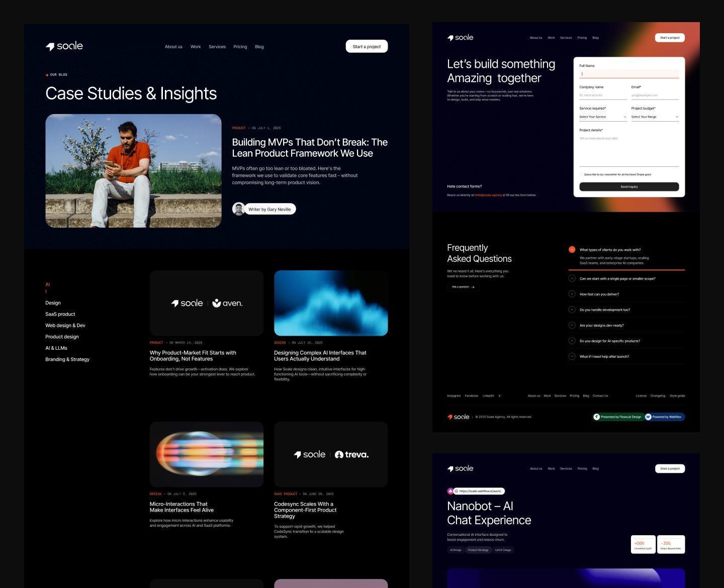Click Gary Neville's author avatar
Screen dimensions: 724x588
[238, 209]
